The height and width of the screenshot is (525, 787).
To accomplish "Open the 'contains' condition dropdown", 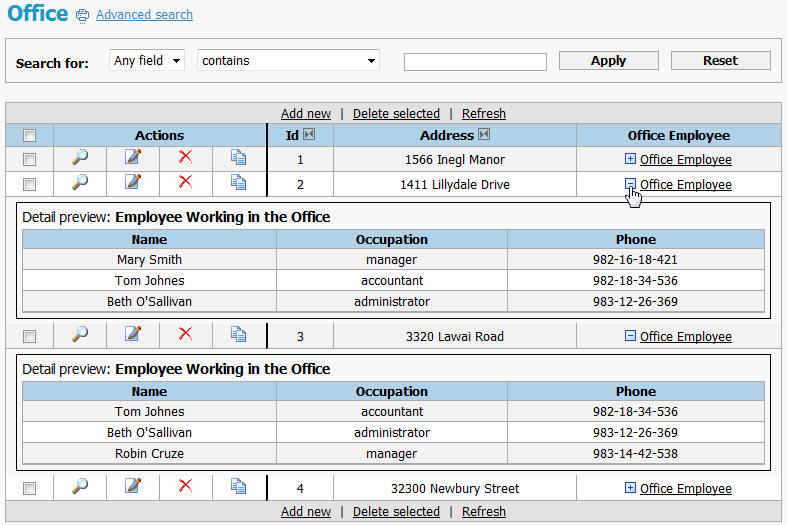I will (288, 61).
